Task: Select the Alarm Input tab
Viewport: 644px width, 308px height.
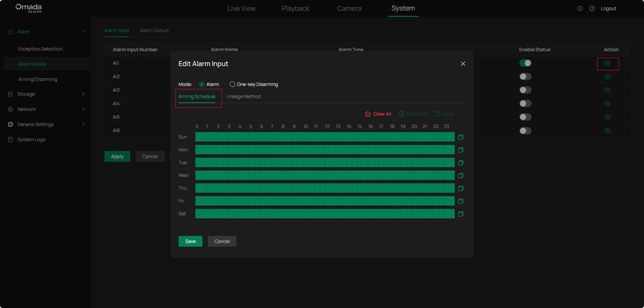Action: click(116, 30)
